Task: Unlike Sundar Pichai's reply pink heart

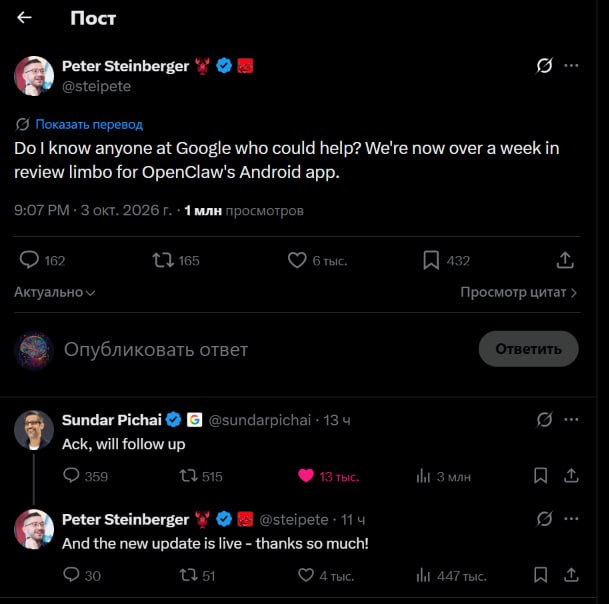Action: pos(306,476)
